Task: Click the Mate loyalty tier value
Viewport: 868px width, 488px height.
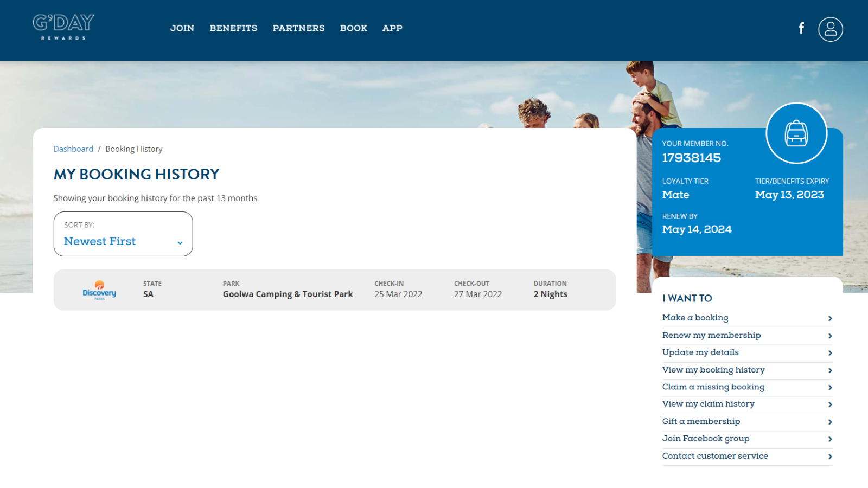Action: coord(675,195)
